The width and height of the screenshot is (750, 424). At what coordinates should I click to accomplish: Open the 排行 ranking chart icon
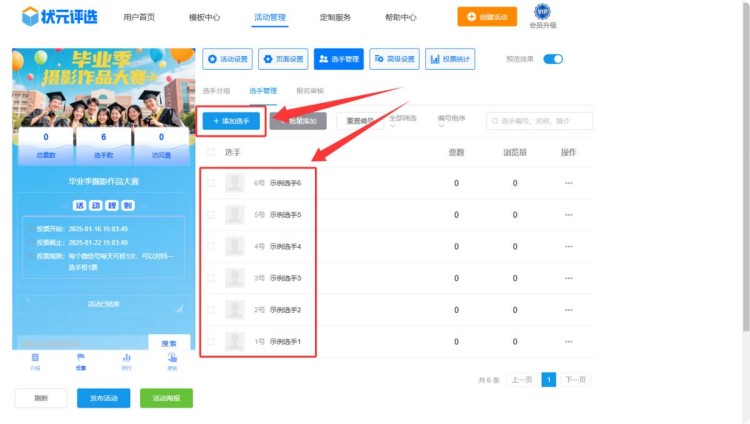pyautogui.click(x=126, y=359)
